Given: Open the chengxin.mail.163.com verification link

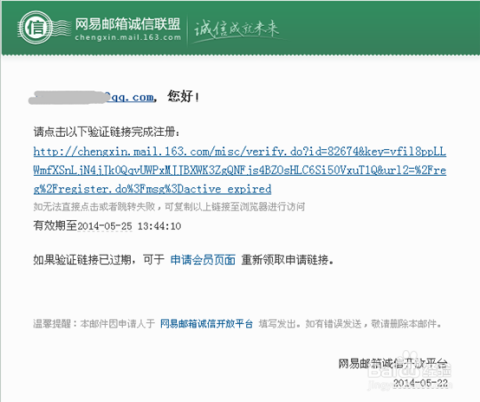Looking at the screenshot, I should click(240, 170).
